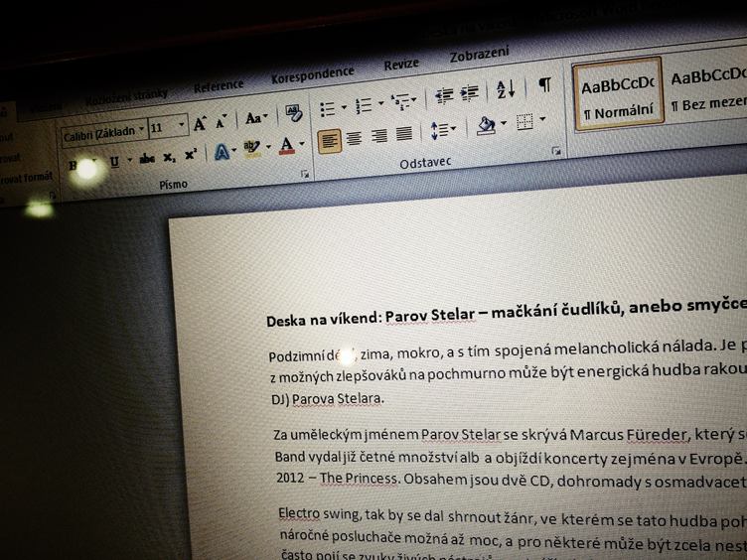This screenshot has width=747, height=560.
Task: Apply the red font color
Action: [x=287, y=145]
